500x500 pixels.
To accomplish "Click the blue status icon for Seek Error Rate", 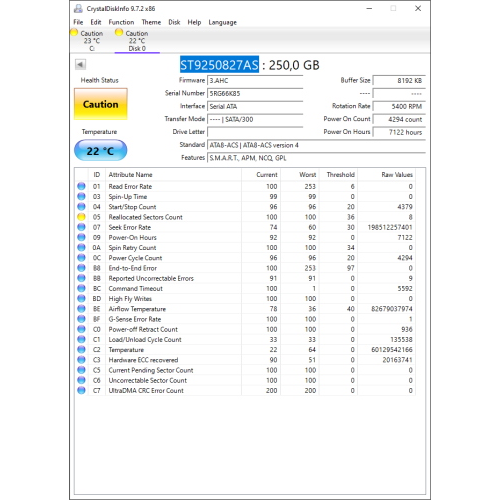I will click(81, 227).
